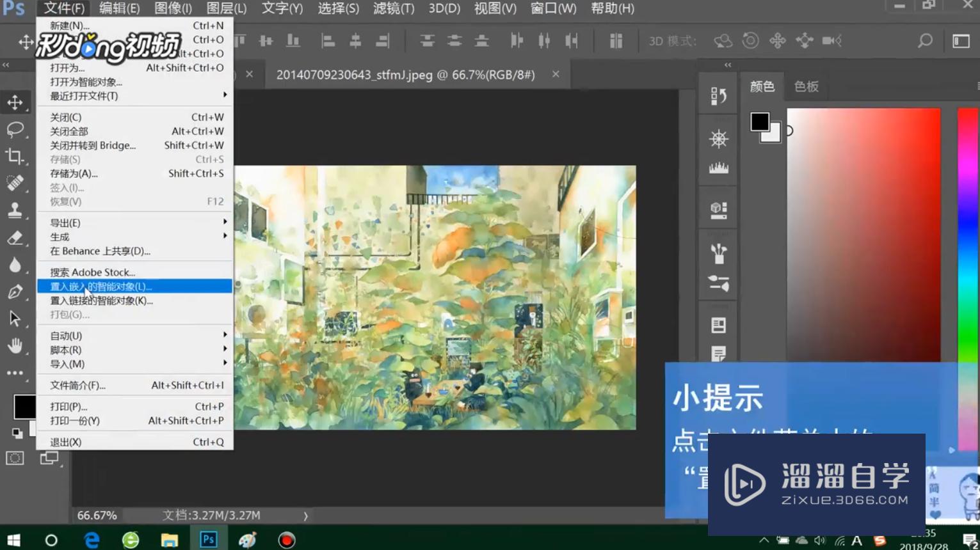Switch to the 颜色 tab
This screenshot has height=550, width=980.
tap(762, 86)
